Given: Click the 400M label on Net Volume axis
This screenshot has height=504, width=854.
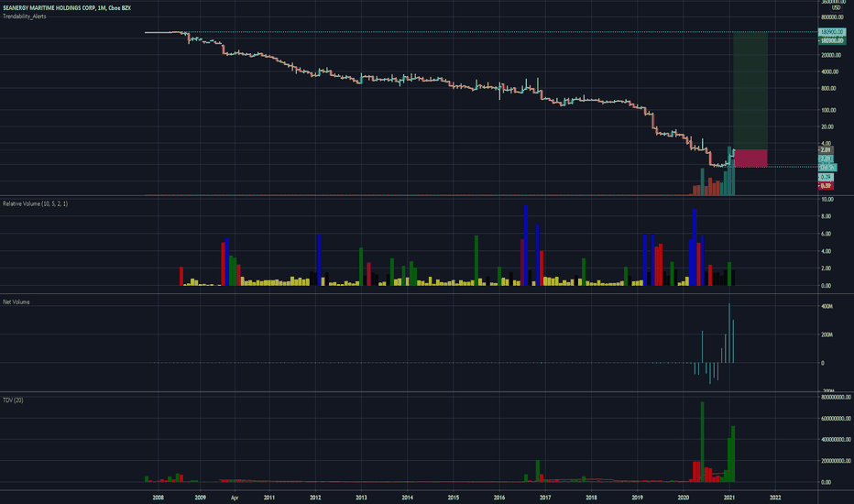Looking at the screenshot, I should coord(827,307).
